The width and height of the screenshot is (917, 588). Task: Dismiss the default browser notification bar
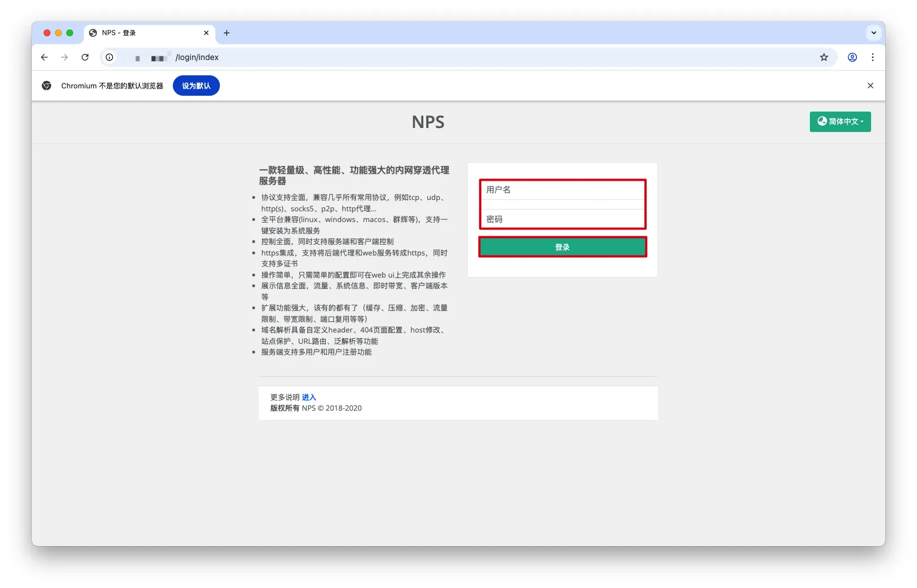[x=870, y=86]
